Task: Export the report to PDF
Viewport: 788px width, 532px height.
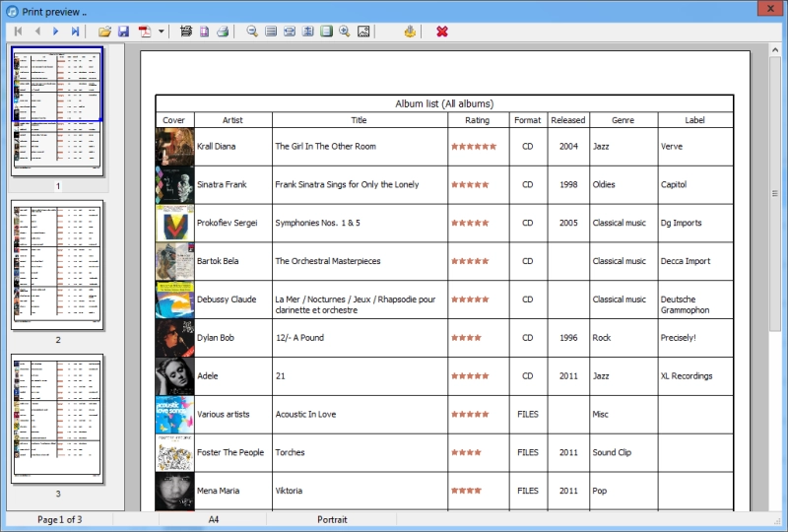Action: tap(145, 32)
